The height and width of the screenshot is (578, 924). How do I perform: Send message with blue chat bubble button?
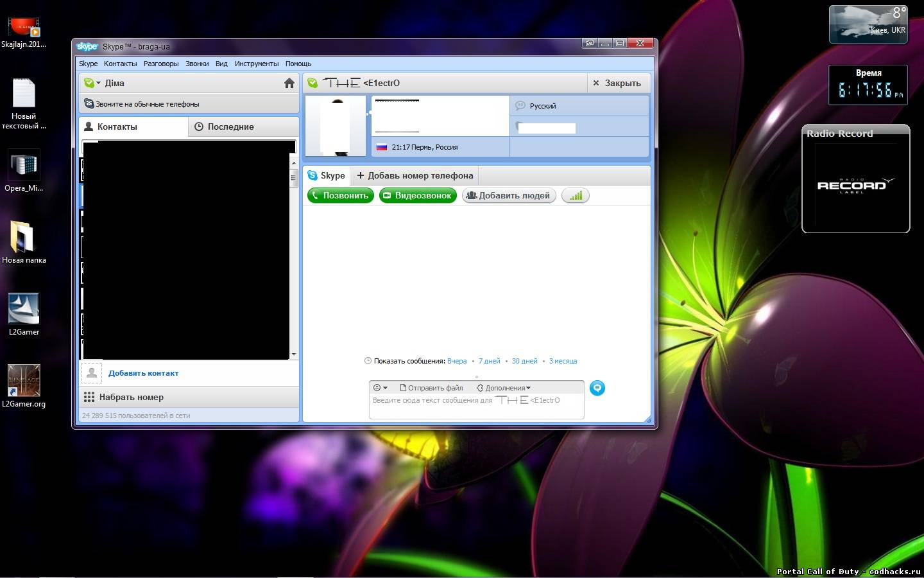click(x=597, y=388)
